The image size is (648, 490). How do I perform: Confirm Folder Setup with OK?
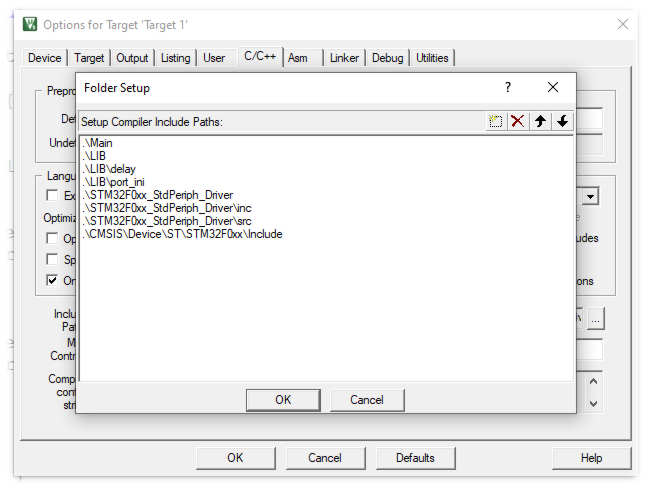tap(283, 400)
